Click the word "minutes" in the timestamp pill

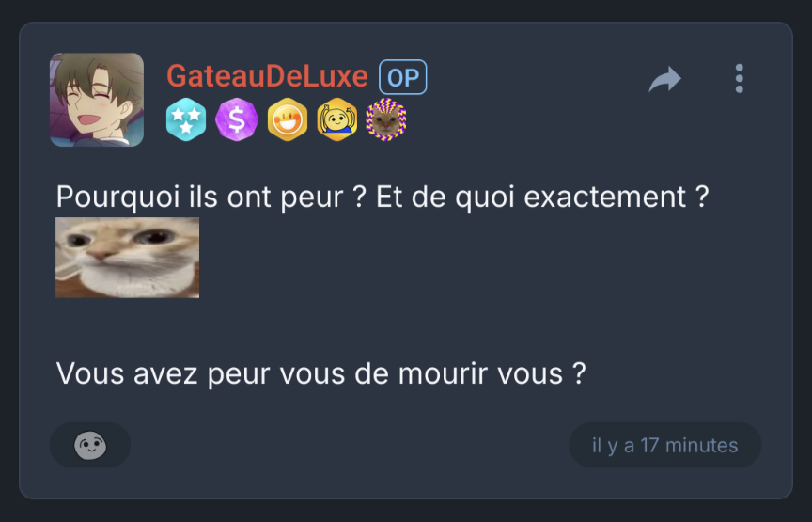coord(702,445)
